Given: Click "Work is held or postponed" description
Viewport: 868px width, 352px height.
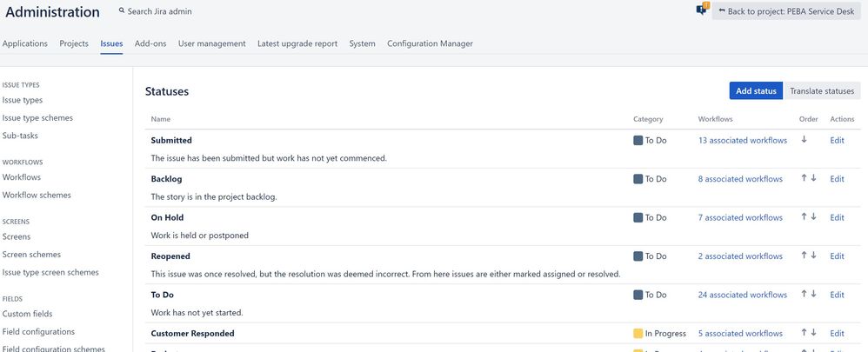Looking at the screenshot, I should tap(200, 236).
